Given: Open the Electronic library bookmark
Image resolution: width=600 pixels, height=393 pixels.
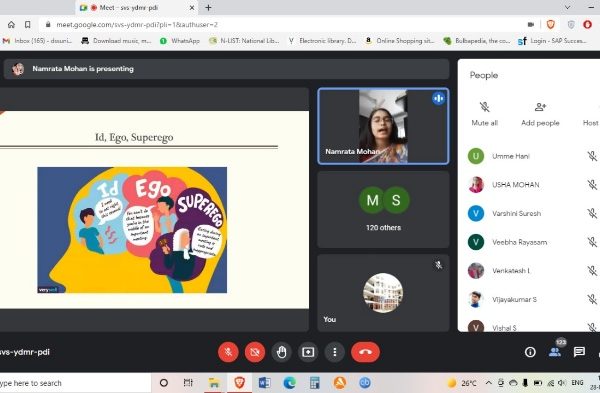Looking at the screenshot, I should pyautogui.click(x=323, y=41).
